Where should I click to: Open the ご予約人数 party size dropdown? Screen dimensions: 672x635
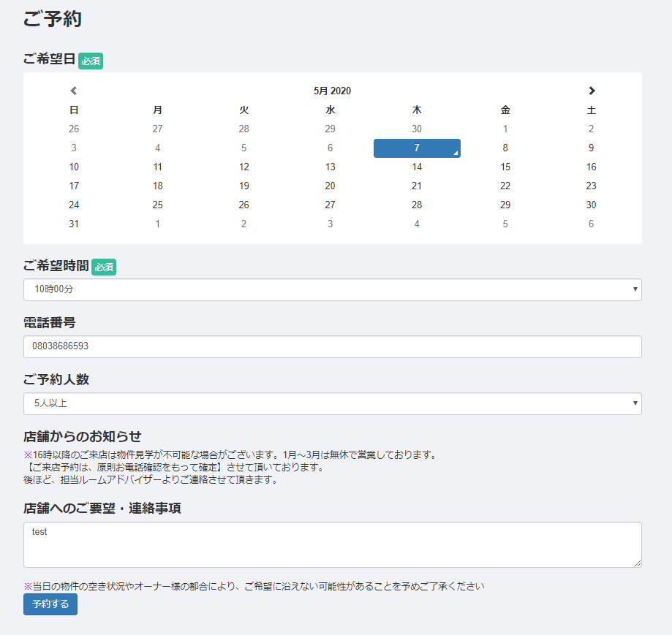(333, 404)
